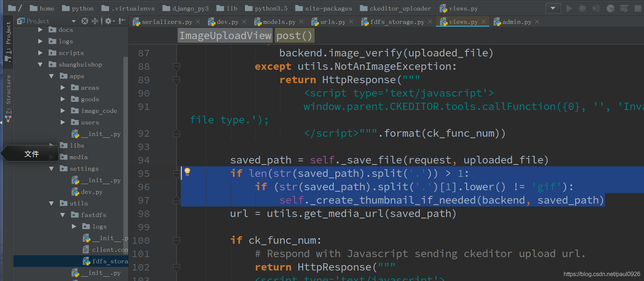Click the Run (play) icon in toolbar
Image resolution: width=644 pixels, height=281 pixels.
coord(569,8)
